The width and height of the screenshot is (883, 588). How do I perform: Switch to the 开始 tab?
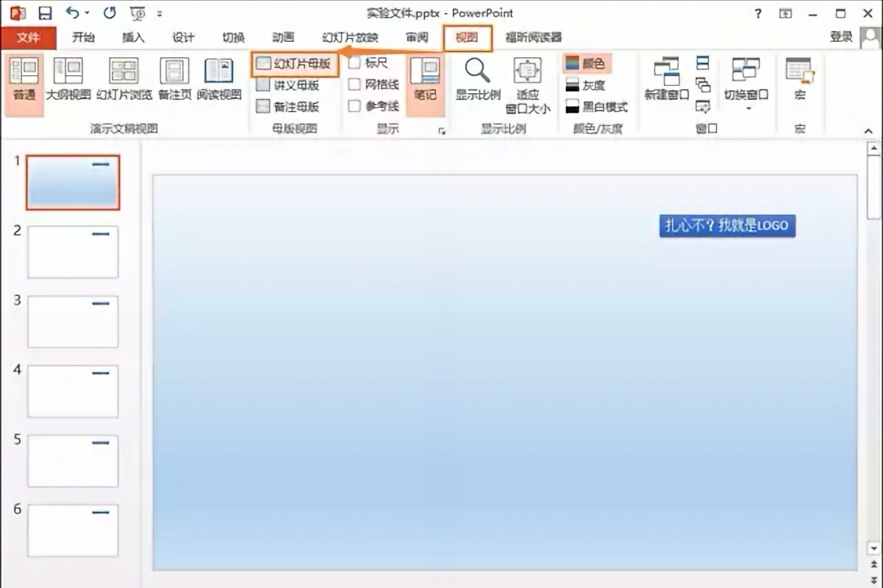point(83,37)
